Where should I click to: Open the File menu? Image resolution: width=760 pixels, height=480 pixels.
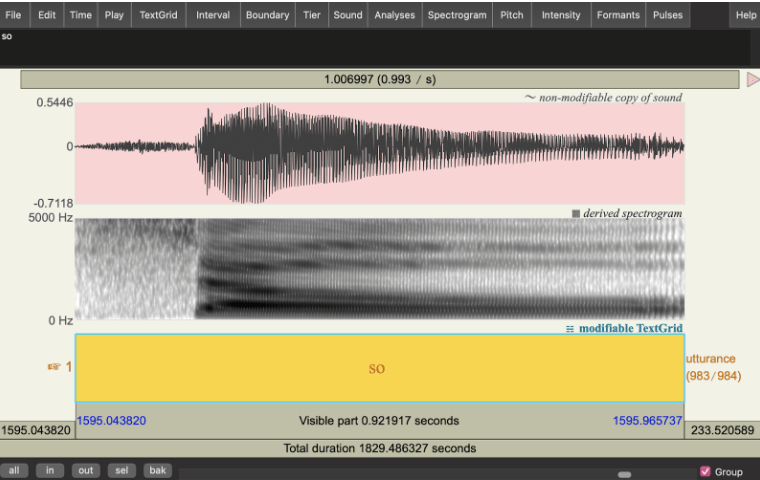(x=13, y=15)
